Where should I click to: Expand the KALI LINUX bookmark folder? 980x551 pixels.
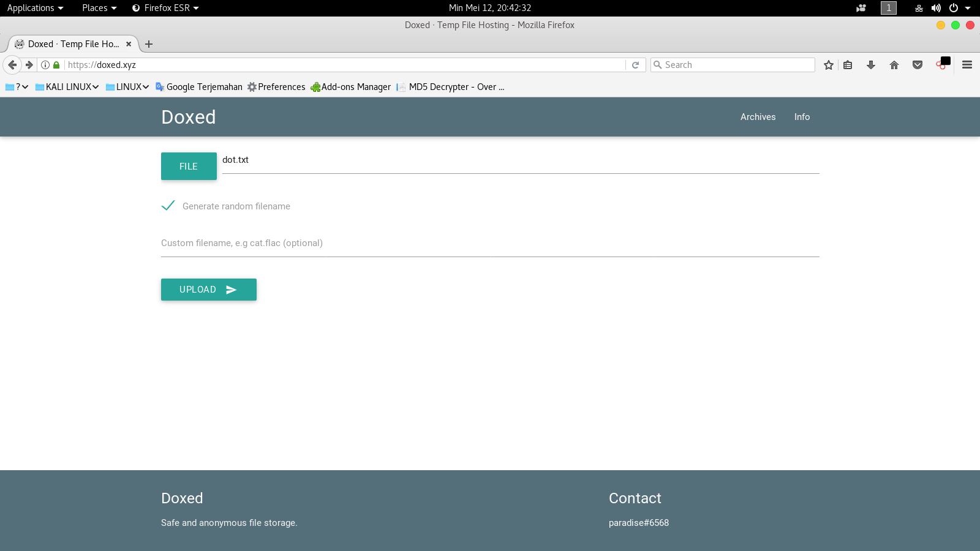point(67,87)
